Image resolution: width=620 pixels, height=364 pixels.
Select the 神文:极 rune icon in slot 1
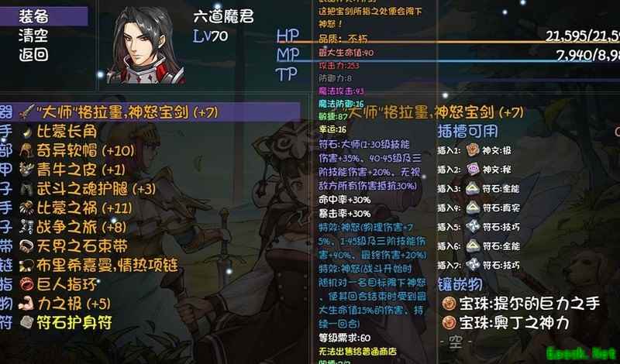coord(473,150)
